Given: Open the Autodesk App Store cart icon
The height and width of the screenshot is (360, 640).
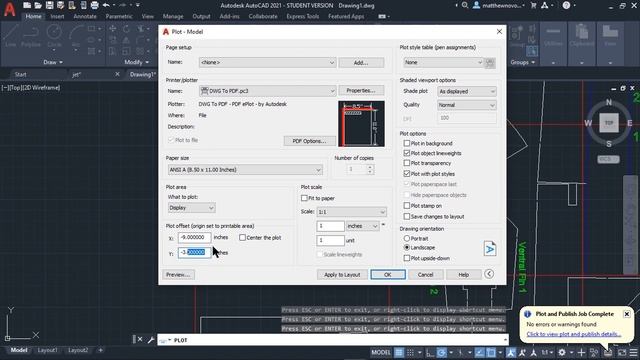Looking at the screenshot, I should [533, 5].
